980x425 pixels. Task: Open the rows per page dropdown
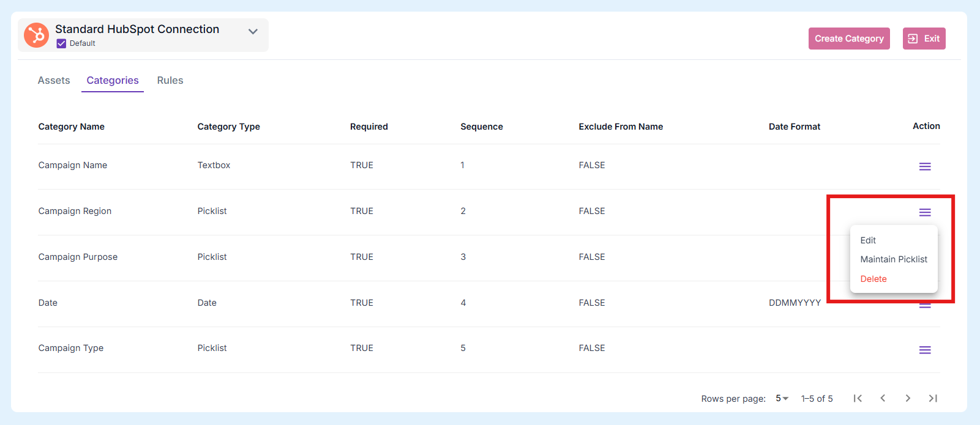(x=782, y=398)
